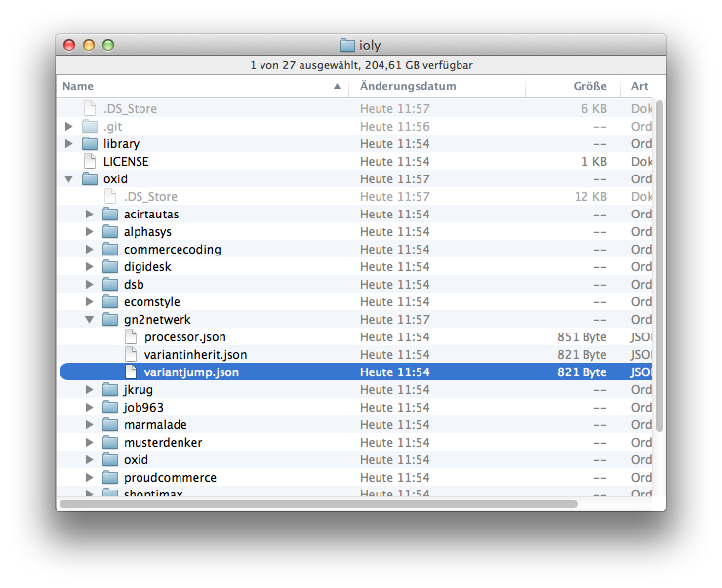Click the variantinherit.json file icon
This screenshot has width=722, height=588.
[x=131, y=354]
